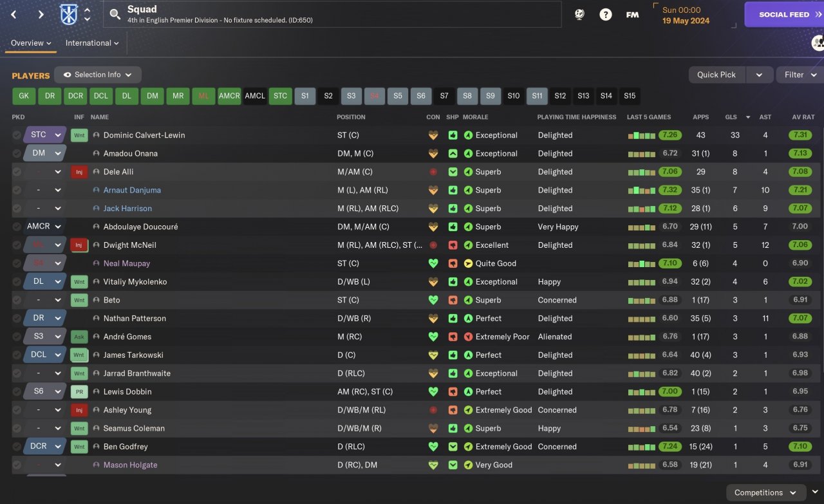This screenshot has width=824, height=504.
Task: Click the Squad search field
Action: click(x=332, y=14)
